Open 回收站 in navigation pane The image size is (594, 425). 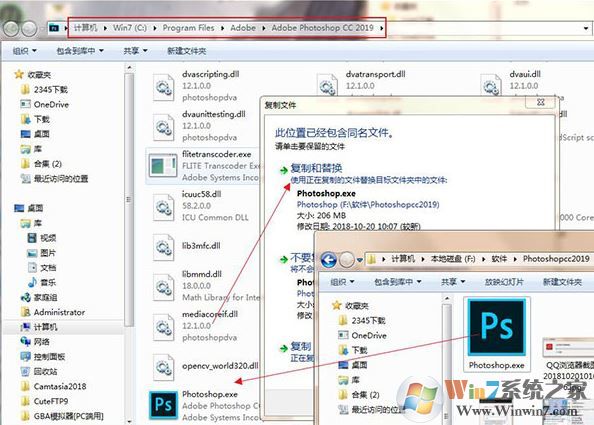tap(39, 372)
